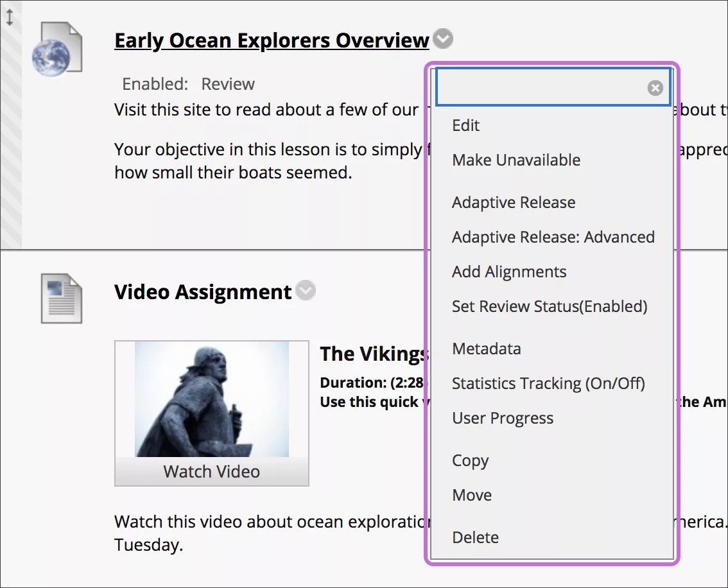Click the reorder arrows handle at top left
Screen dimensions: 728x588
point(10,17)
